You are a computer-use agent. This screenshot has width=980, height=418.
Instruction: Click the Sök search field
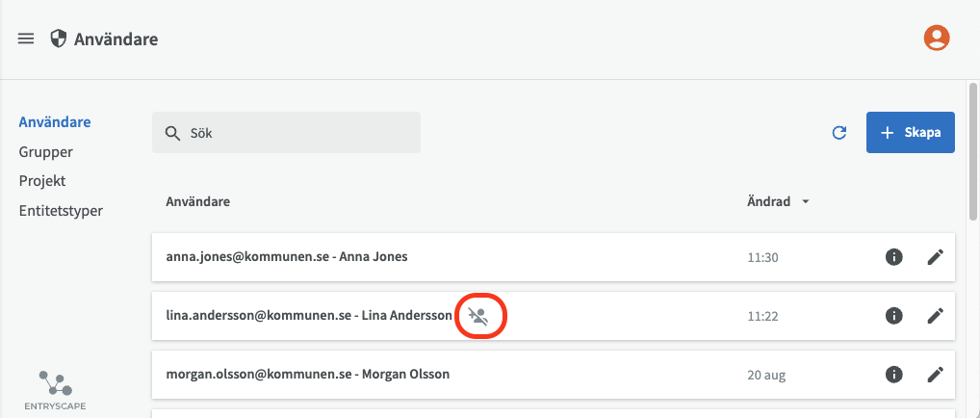coord(286,133)
